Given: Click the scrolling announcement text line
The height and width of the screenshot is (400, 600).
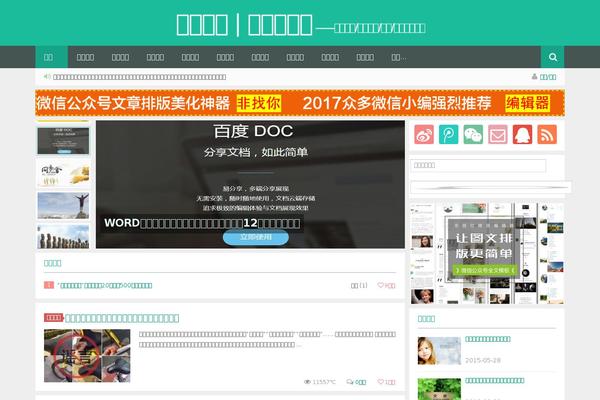Looking at the screenshot, I should [x=139, y=77].
